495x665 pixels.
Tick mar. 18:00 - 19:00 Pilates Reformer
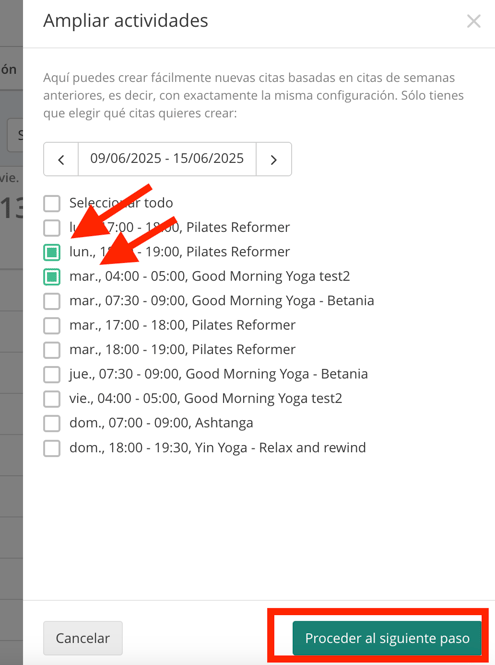[52, 350]
